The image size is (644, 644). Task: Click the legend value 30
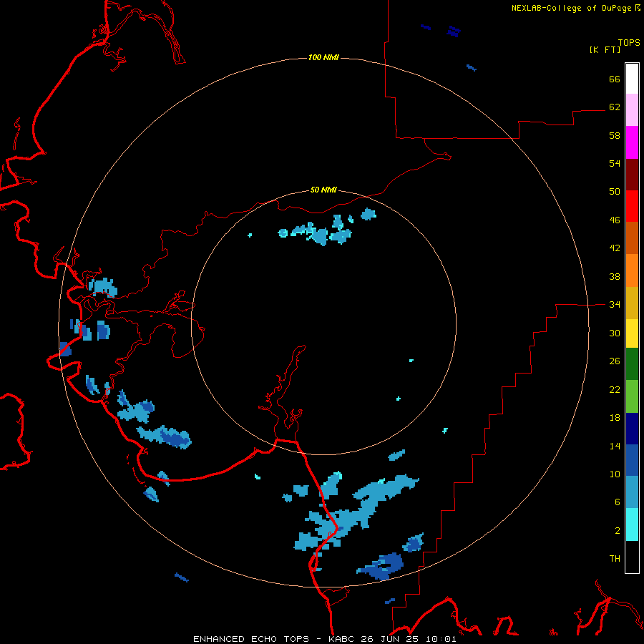coord(615,333)
